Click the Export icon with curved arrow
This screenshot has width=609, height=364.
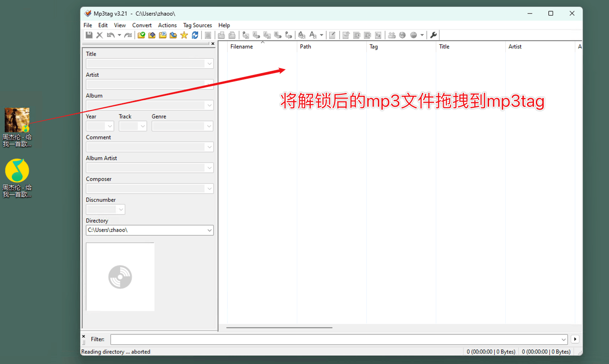coord(345,35)
